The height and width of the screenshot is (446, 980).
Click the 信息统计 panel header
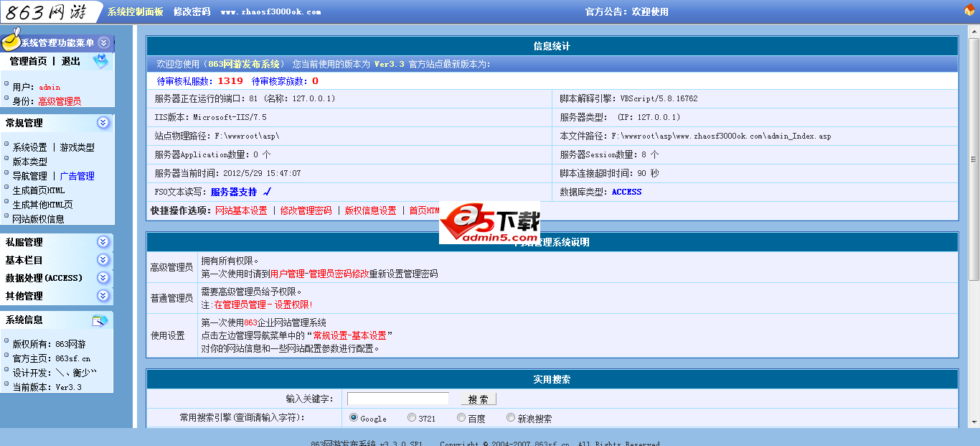pyautogui.click(x=552, y=46)
